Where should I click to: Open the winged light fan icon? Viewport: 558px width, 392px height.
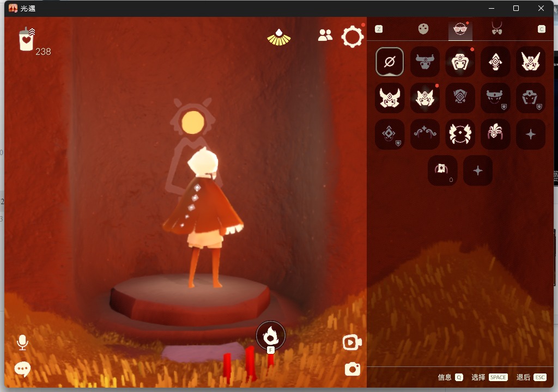click(x=278, y=38)
